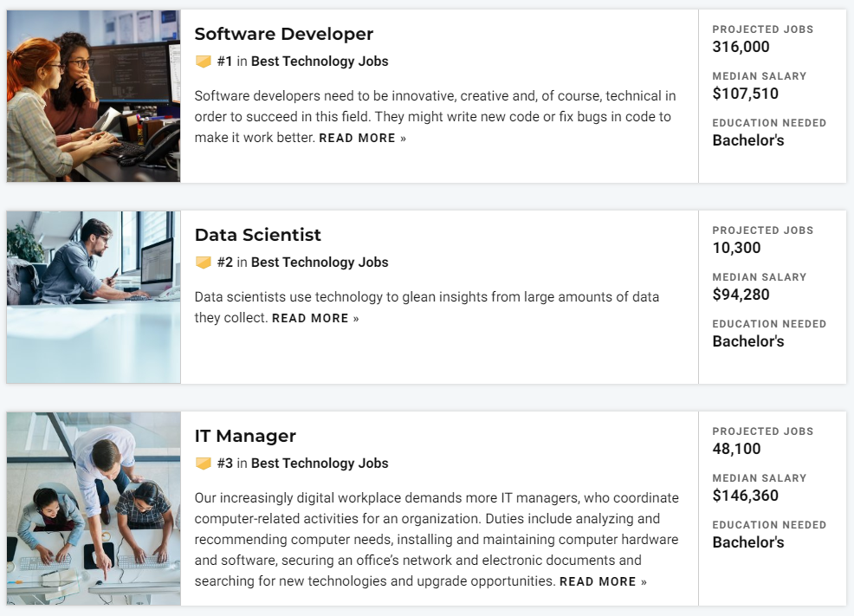
Task: Click Best Technology Jobs link in IT Manager card
Action: pos(320,463)
